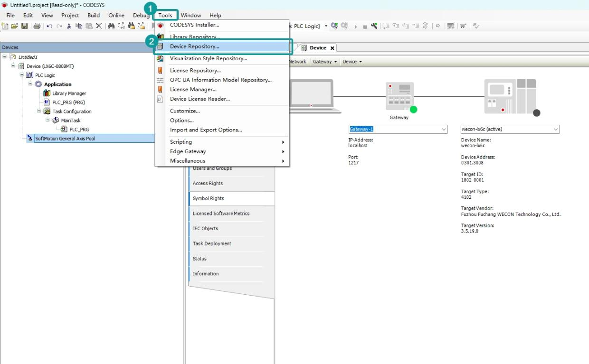Close the Device editor tab

332,48
